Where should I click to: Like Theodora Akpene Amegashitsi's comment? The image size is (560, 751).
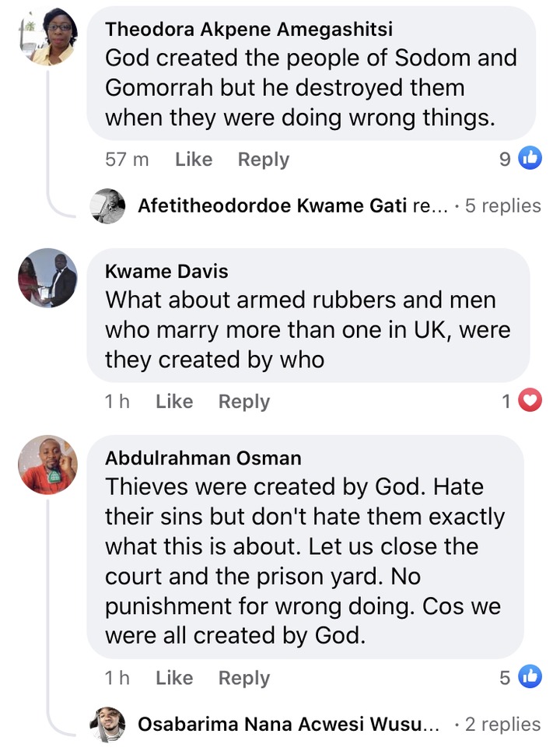point(194,160)
